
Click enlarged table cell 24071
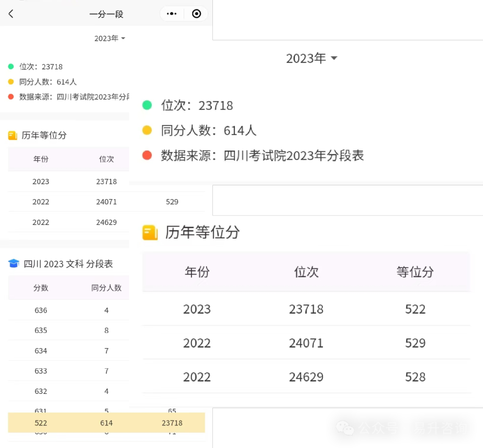pyautogui.click(x=306, y=343)
